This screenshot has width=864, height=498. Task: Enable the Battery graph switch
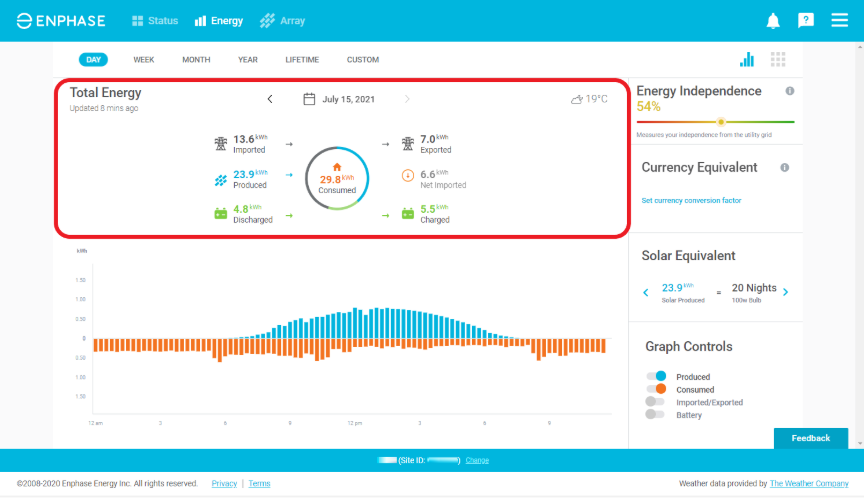tap(655, 414)
